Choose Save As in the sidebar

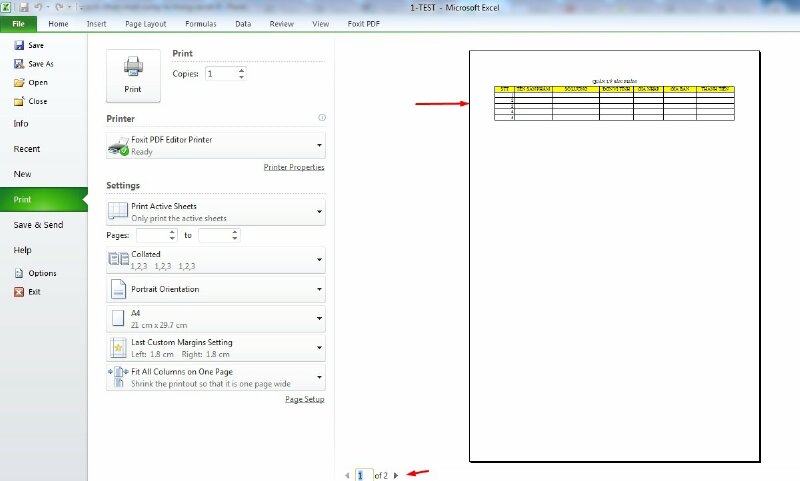[41, 64]
